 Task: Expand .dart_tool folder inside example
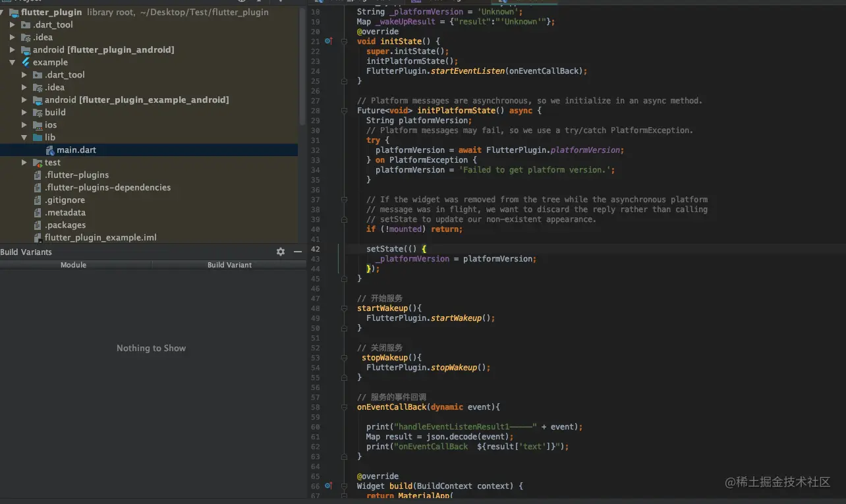(x=24, y=74)
